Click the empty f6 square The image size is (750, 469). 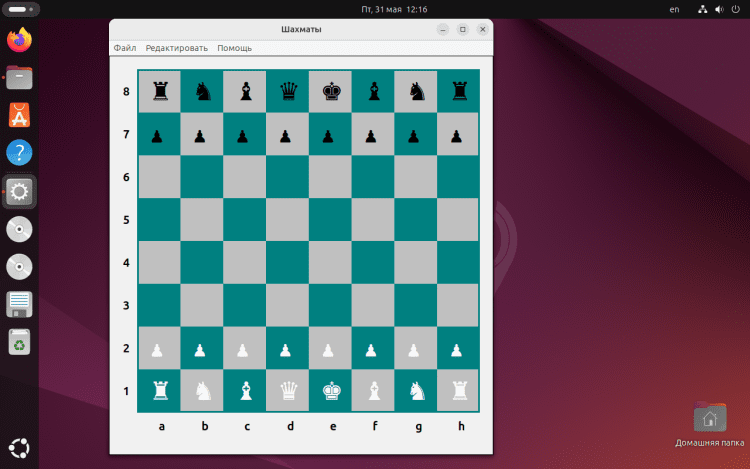pos(373,177)
